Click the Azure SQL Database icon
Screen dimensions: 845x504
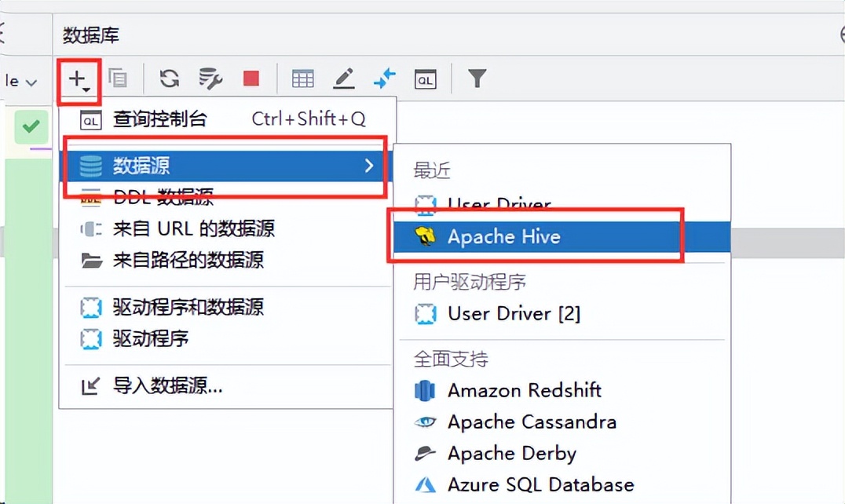(425, 484)
